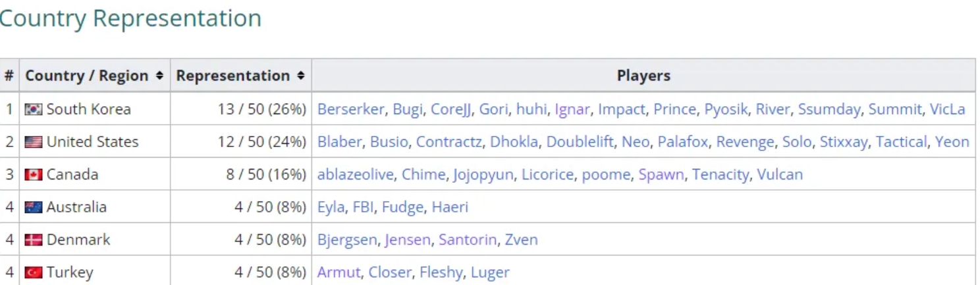
Task: Select the Fudge player link
Action: tap(402, 207)
